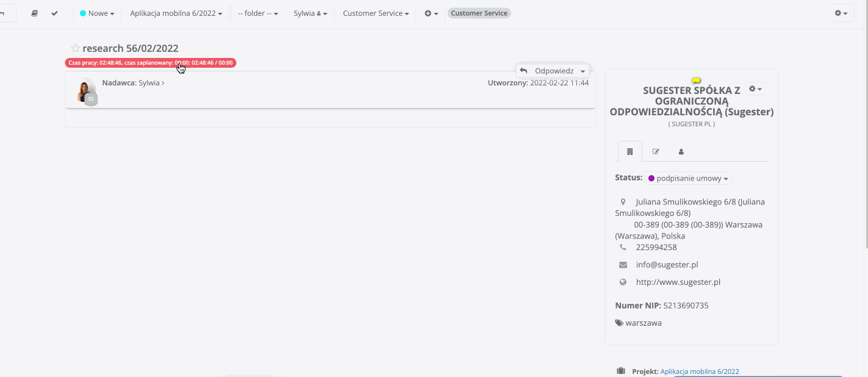Click the envelope icon next to info@sugester.pl
Screen dimensions: 868x377
coord(623,265)
